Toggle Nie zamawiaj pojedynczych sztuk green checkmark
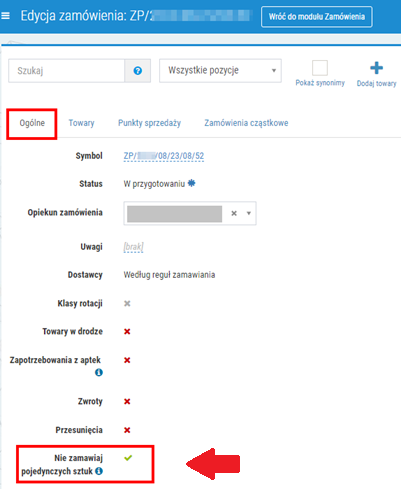Image resolution: width=401 pixels, height=489 pixels. pyautogui.click(x=128, y=458)
